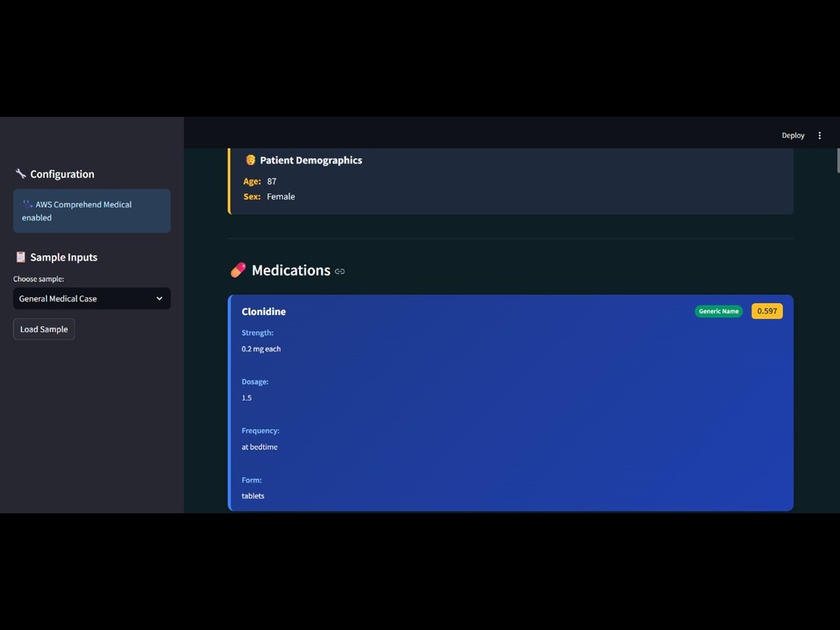Click the Sample Inputs sidebar heading
The width and height of the screenshot is (840, 630).
tap(64, 257)
